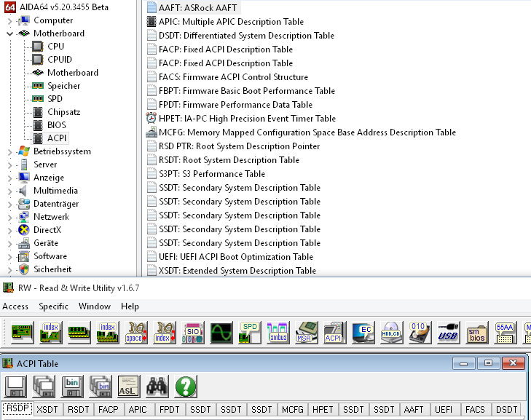Select 'RSD PTR: Root System Description Pointer'

[239, 146]
